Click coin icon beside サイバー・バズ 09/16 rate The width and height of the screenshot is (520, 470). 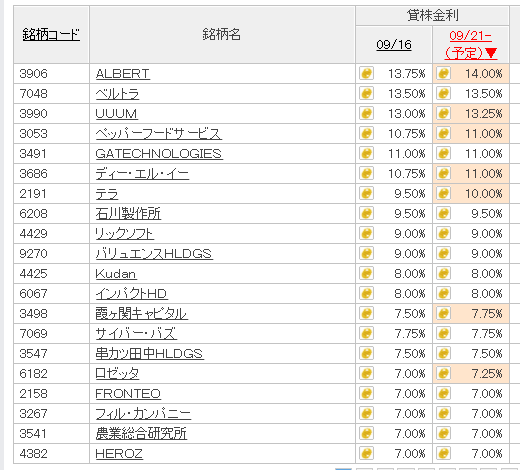click(366, 333)
